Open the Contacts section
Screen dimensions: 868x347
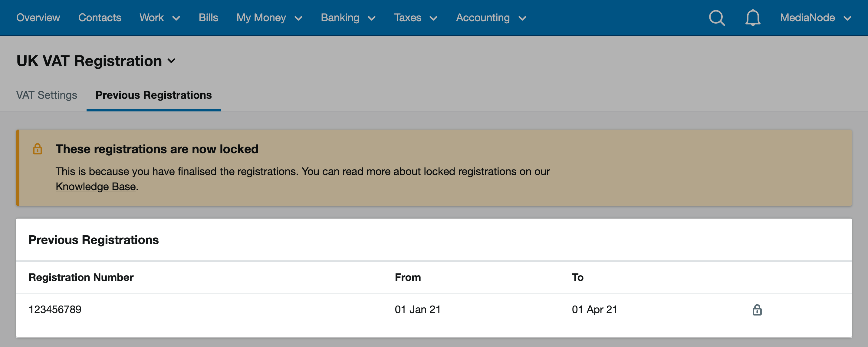coord(100,18)
